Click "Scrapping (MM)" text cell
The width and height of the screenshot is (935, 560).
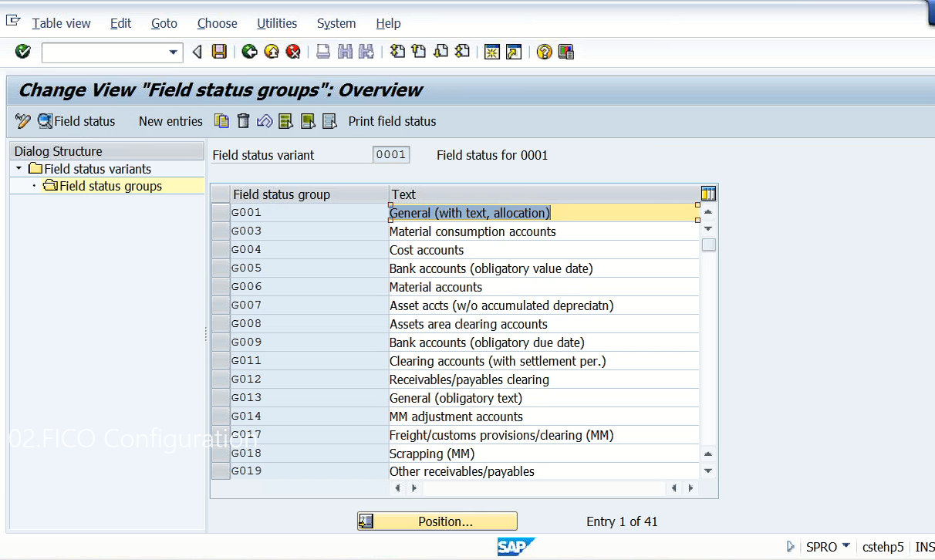tap(544, 454)
